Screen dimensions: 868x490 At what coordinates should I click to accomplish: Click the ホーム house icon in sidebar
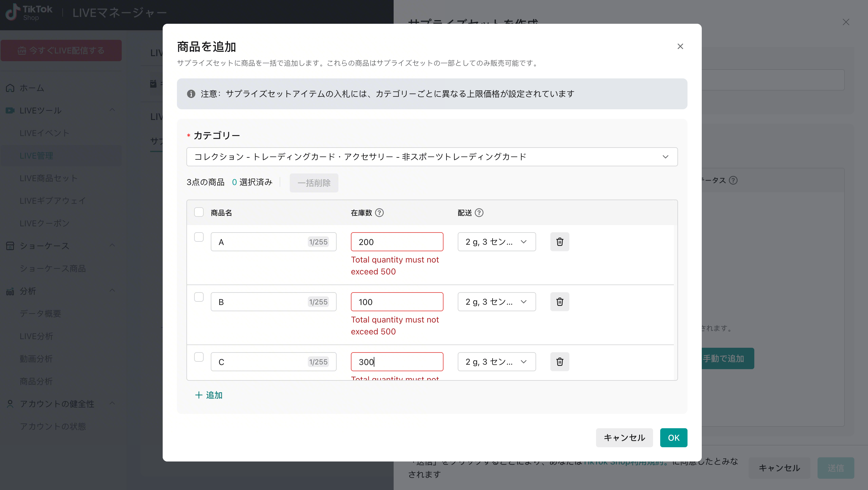coord(10,88)
